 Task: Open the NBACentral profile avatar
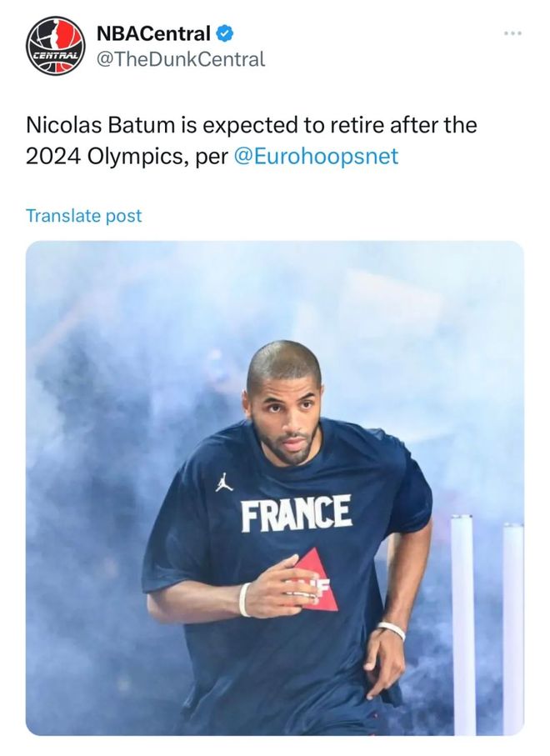coord(56,46)
